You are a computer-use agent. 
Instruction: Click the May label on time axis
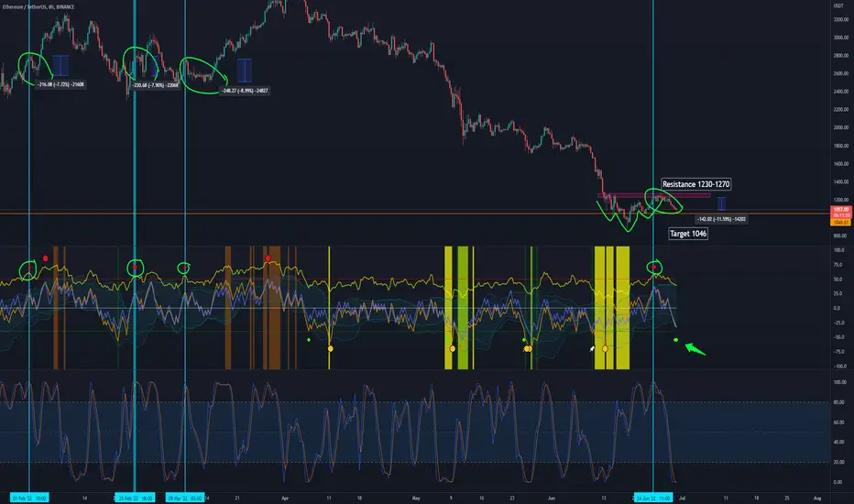coord(416,498)
